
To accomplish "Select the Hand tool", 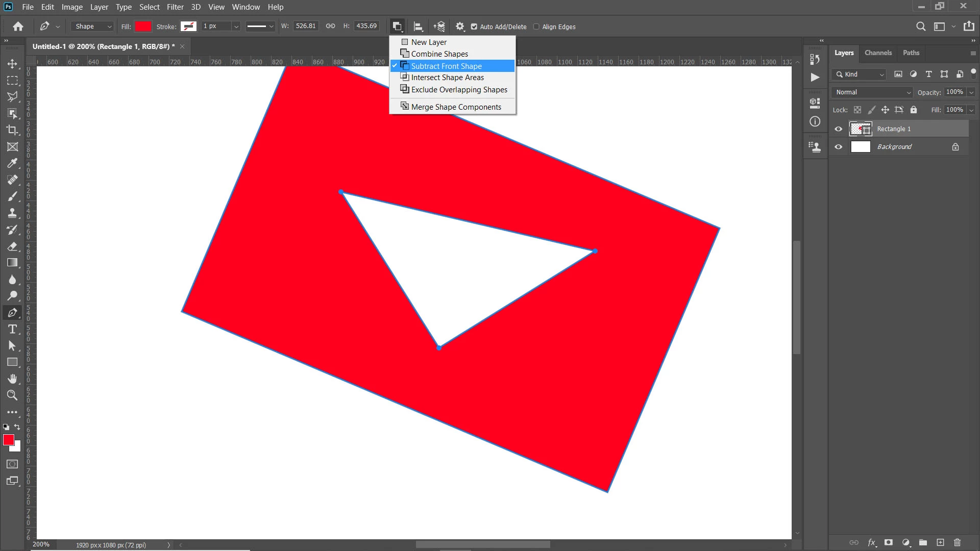I will pyautogui.click(x=12, y=379).
